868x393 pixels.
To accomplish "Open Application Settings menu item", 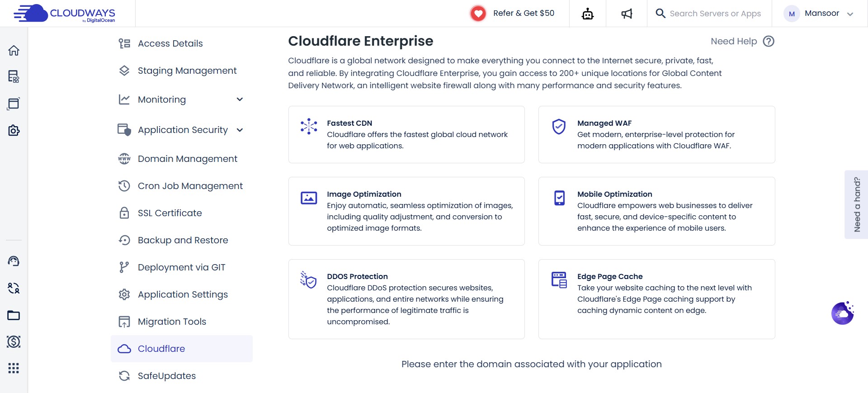I will click(182, 294).
